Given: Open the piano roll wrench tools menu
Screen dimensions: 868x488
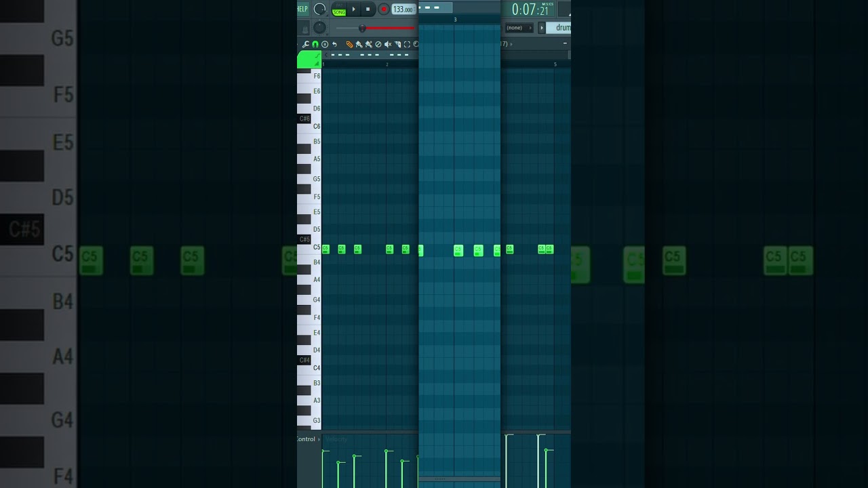Looking at the screenshot, I should pyautogui.click(x=306, y=44).
